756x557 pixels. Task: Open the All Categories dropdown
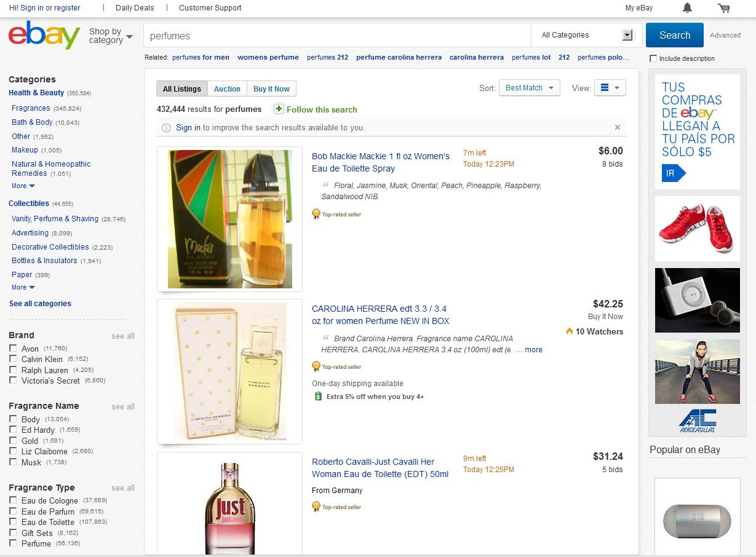pos(586,35)
